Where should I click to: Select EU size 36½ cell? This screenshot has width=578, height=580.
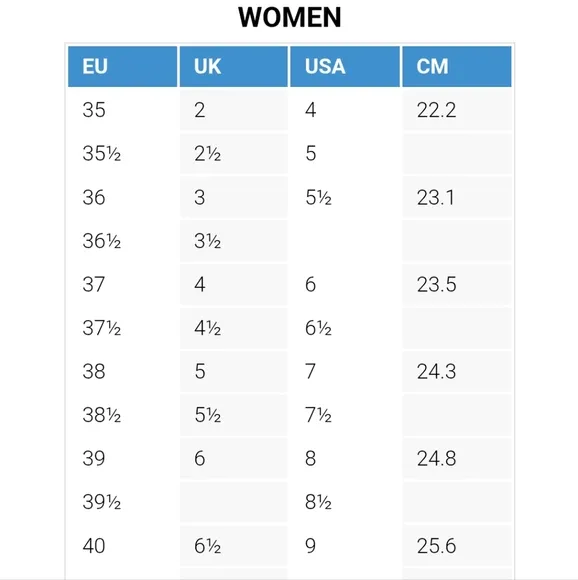point(122,241)
